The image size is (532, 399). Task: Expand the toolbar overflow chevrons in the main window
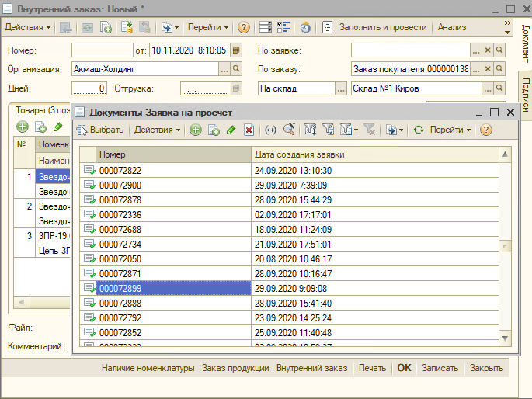click(508, 23)
